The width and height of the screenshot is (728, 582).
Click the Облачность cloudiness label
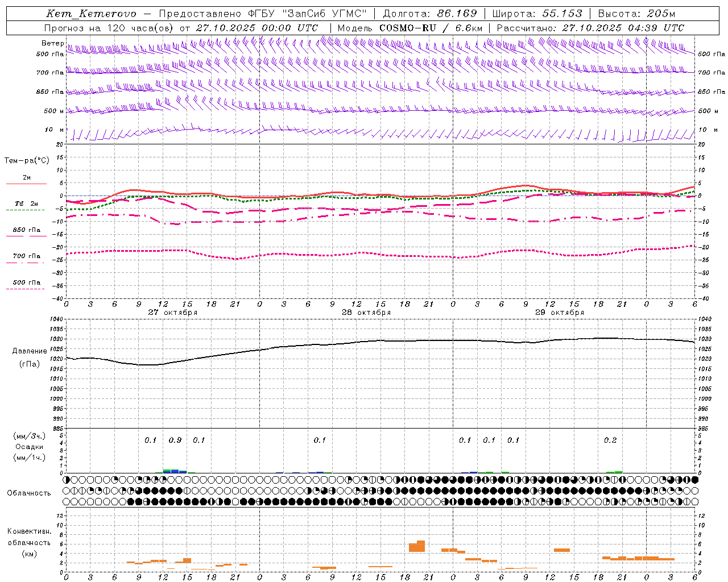click(x=29, y=493)
